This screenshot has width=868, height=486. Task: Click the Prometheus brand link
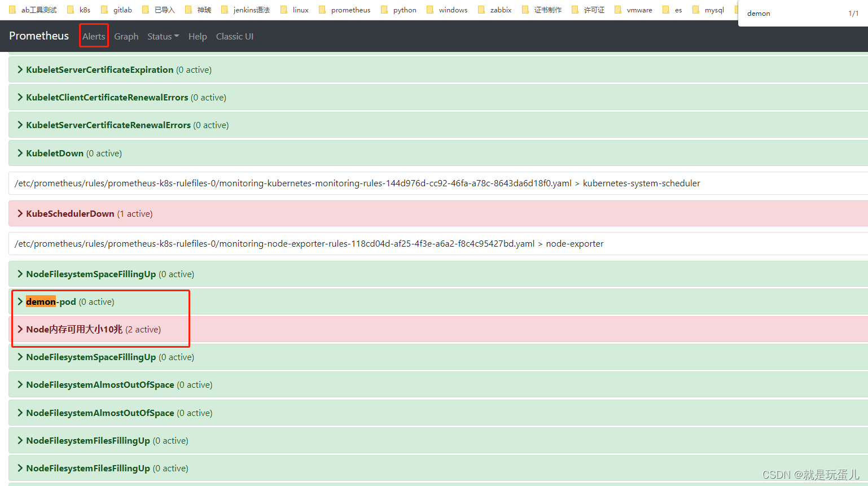tap(39, 36)
